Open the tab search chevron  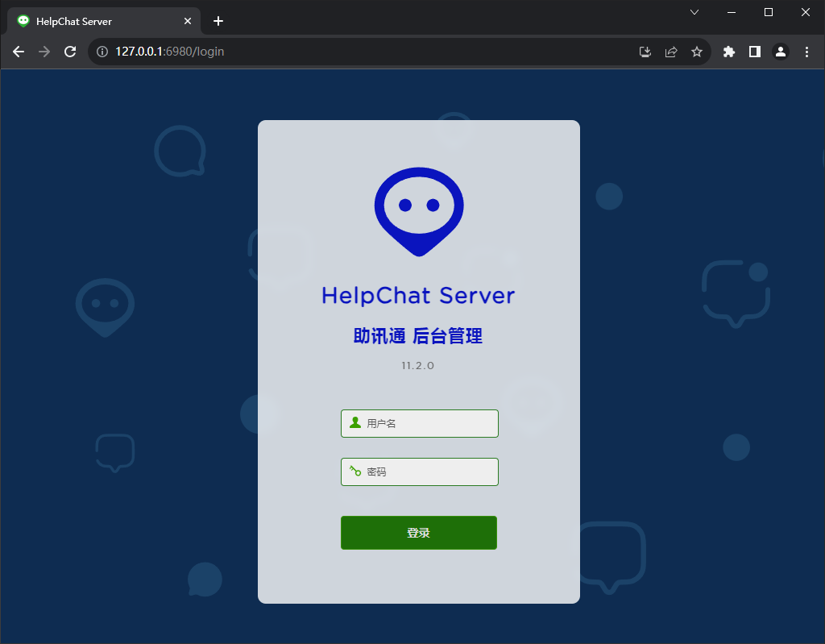(x=694, y=12)
